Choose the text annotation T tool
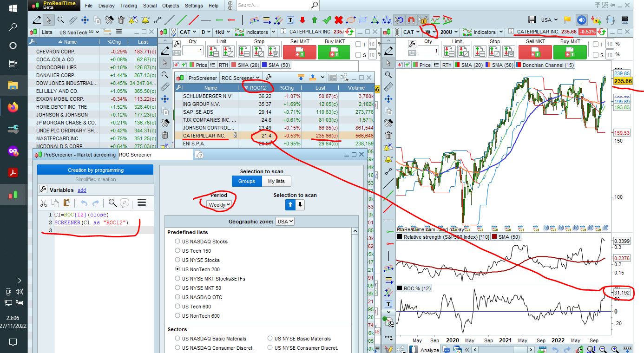This screenshot has height=353, width=644. tap(290, 20)
